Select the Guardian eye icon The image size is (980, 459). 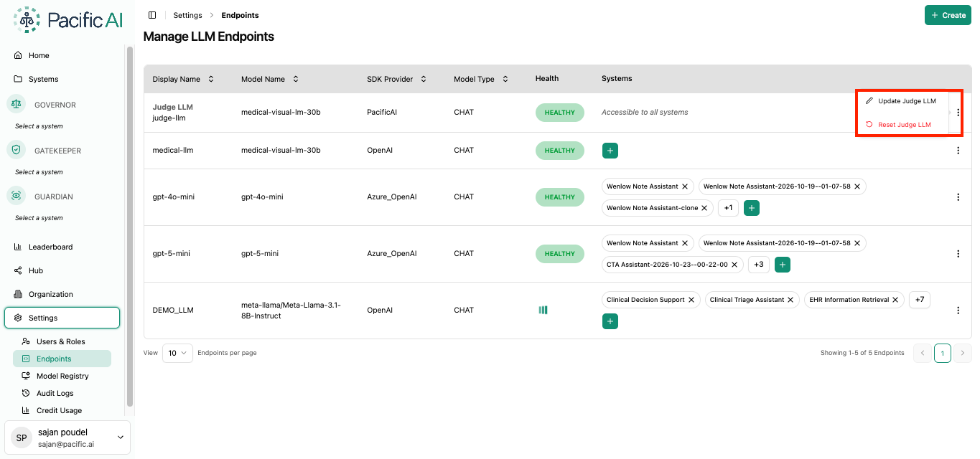pyautogui.click(x=16, y=196)
